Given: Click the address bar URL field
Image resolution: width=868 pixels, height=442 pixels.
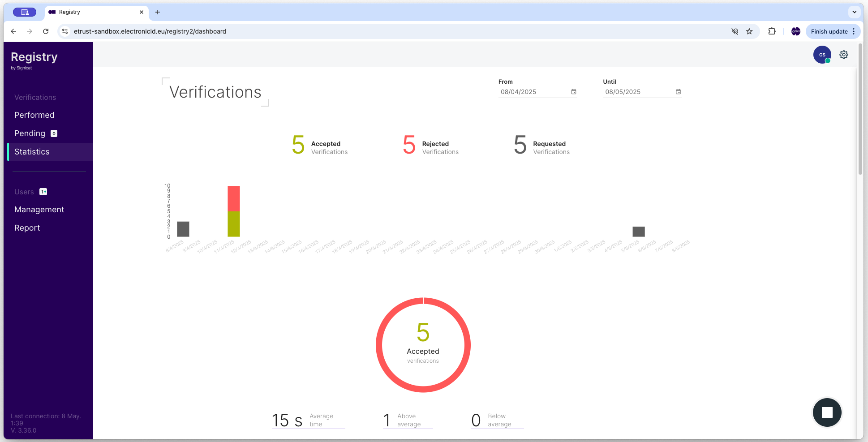Looking at the screenshot, I should 179,31.
